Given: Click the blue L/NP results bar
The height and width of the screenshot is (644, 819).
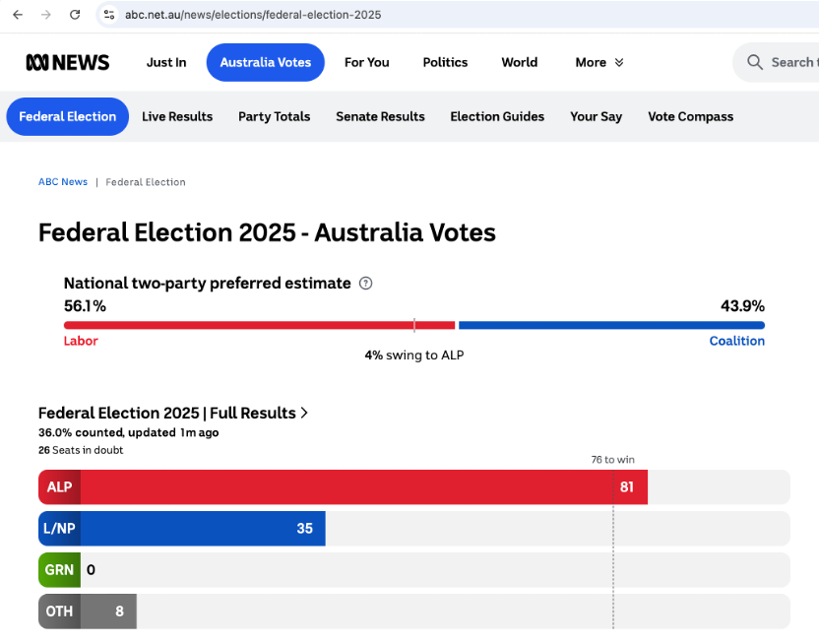Looking at the screenshot, I should click(x=182, y=529).
